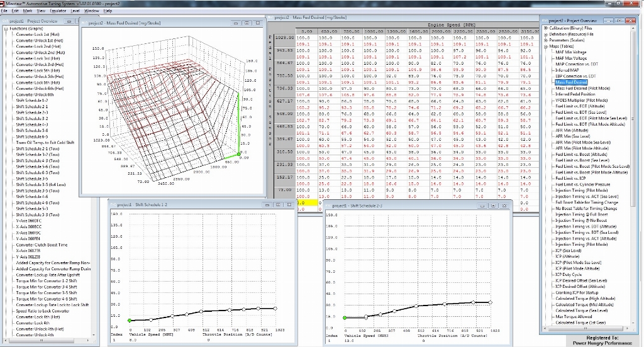Select Converter Lock 1st (Hot) function

coord(37,35)
